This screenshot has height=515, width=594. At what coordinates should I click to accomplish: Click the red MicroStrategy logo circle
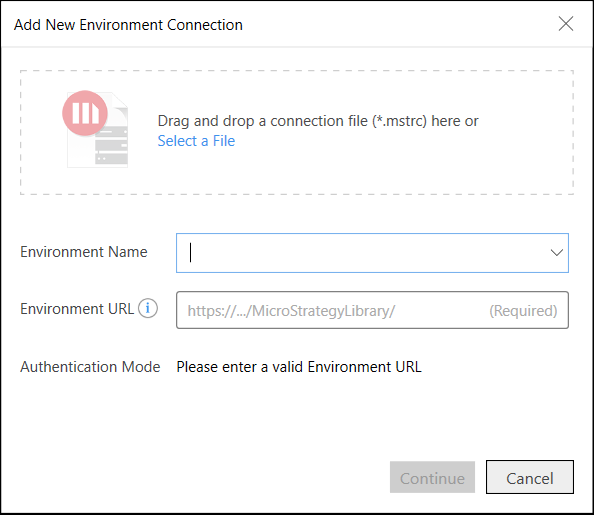tap(85, 113)
